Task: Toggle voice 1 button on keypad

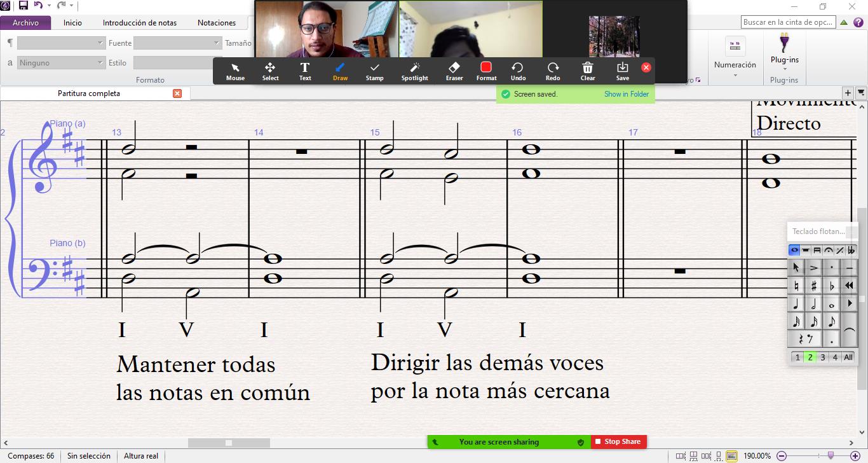Action: (x=797, y=357)
